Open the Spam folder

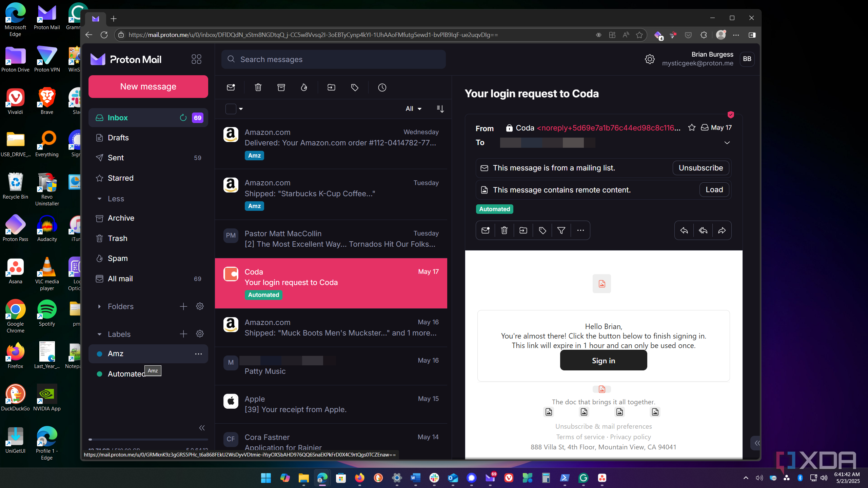click(x=148, y=258)
